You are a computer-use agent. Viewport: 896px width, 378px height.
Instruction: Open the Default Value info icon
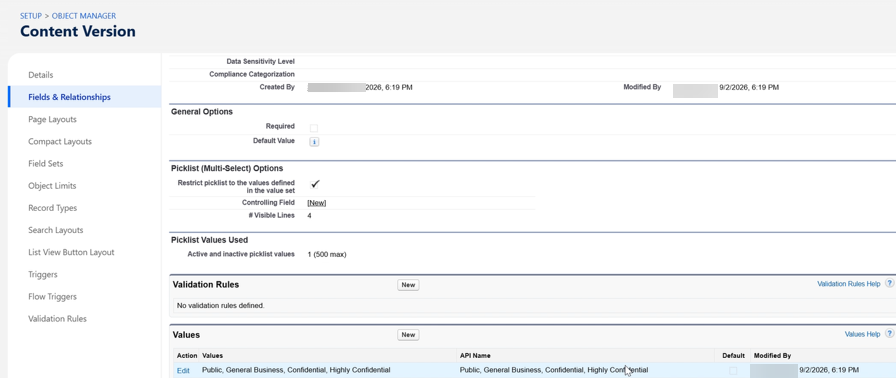(314, 142)
